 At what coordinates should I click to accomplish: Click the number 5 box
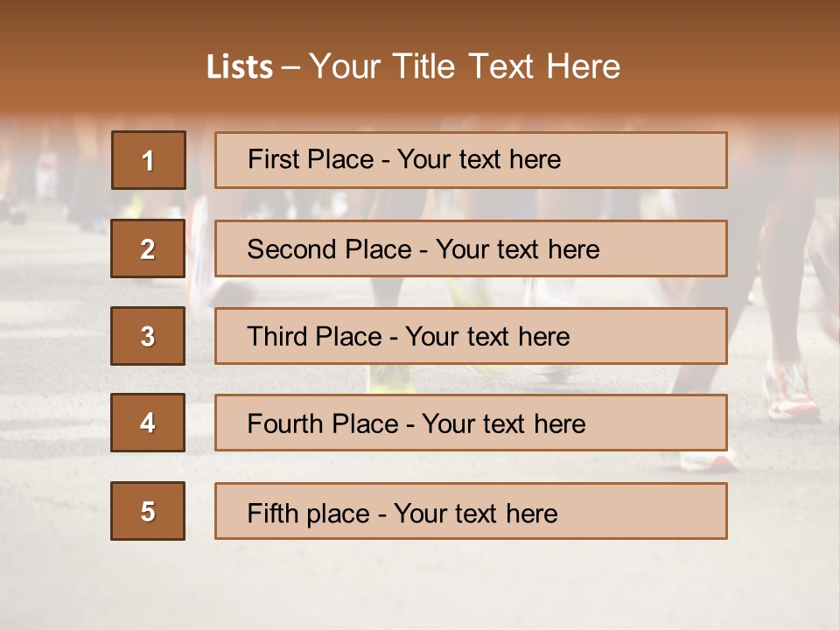click(x=148, y=511)
